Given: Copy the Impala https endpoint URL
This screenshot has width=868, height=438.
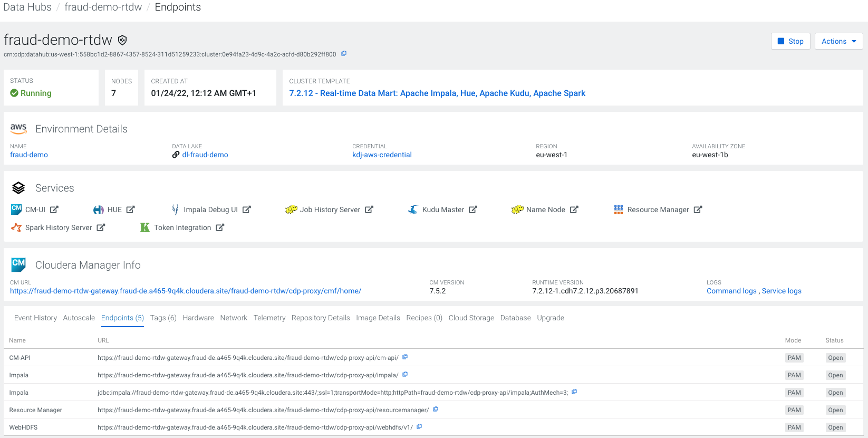Looking at the screenshot, I should 405,374.
